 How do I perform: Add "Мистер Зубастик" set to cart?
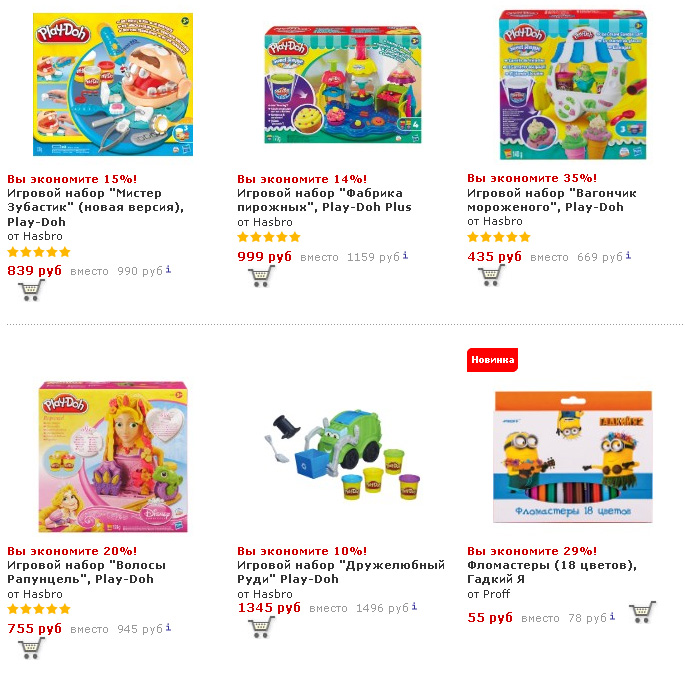[31, 290]
